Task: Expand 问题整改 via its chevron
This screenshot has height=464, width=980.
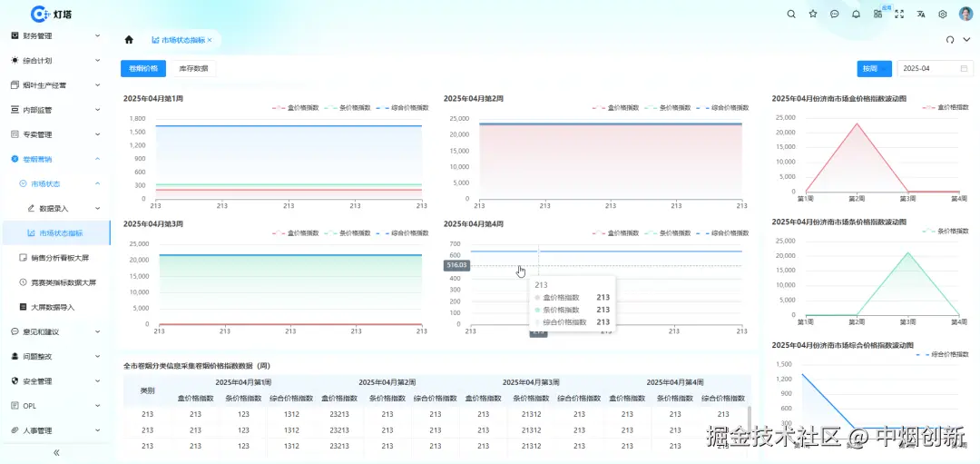Action: 97,357
